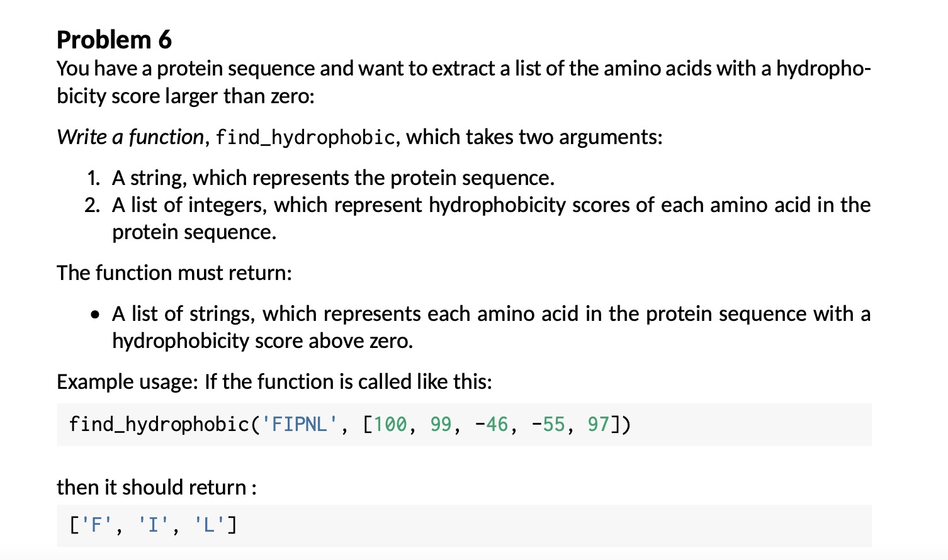
Task: Click the number 99 in the code
Action: [441, 424]
